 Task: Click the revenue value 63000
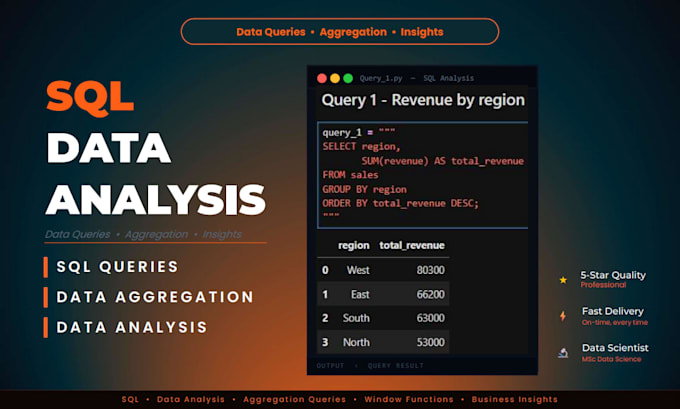click(430, 318)
